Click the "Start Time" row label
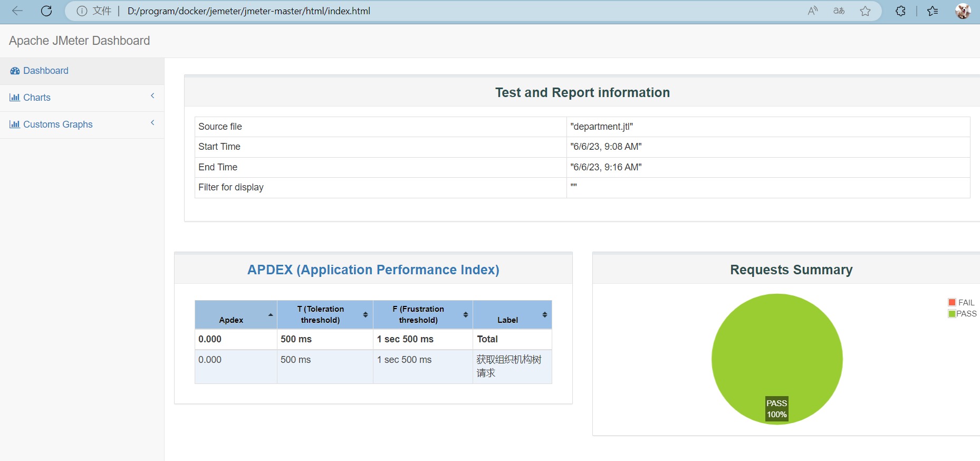Screen dimensions: 980x461 (219, 147)
